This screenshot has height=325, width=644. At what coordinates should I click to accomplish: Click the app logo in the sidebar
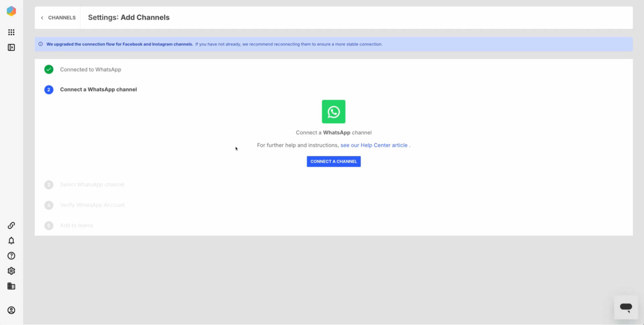coord(11,11)
